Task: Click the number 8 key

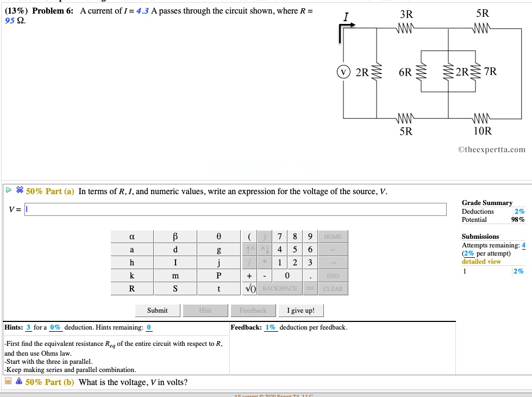Action: (x=295, y=237)
